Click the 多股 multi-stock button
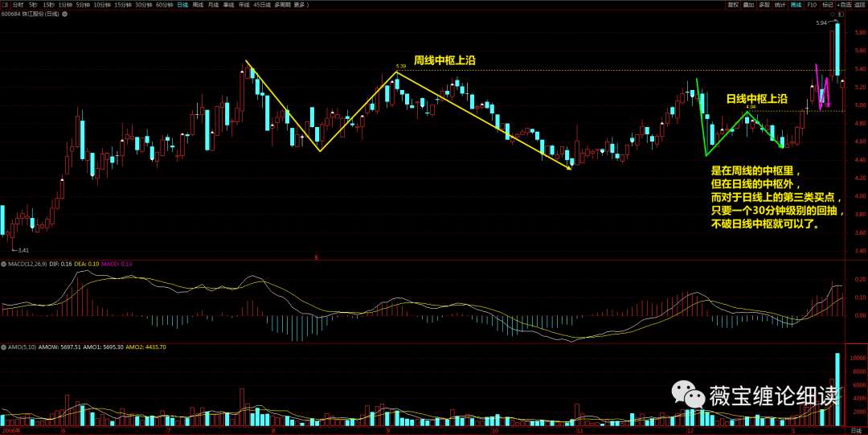Viewport: 868px width, 435px height. [764, 5]
